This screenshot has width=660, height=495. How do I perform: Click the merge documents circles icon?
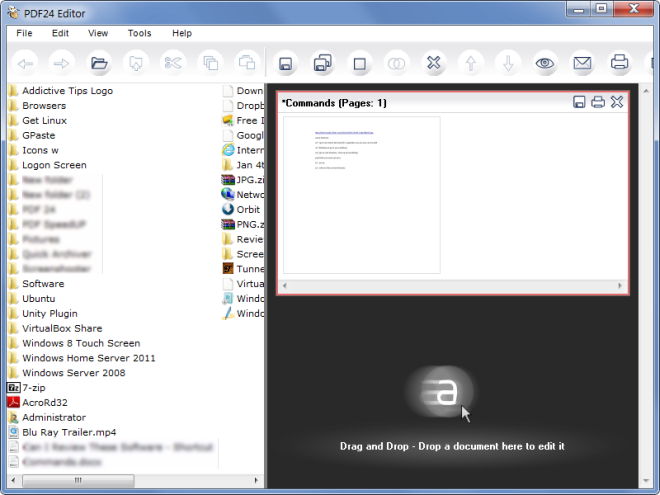[x=397, y=64]
